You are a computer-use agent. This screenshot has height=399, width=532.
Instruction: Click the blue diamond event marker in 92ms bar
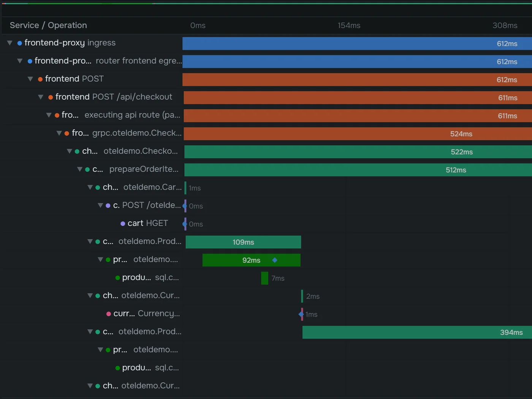(275, 260)
